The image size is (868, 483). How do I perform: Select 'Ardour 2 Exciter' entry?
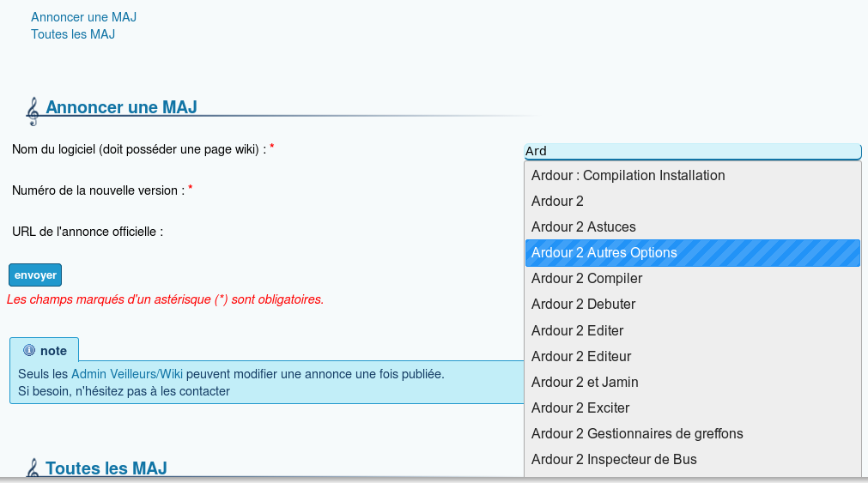pyautogui.click(x=693, y=408)
